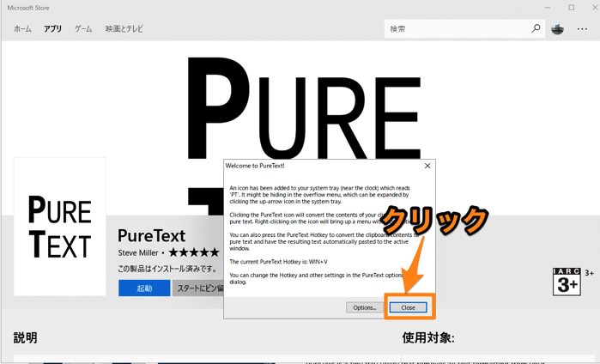
Task: Click the magnifying glass search icon
Action: tap(536, 28)
